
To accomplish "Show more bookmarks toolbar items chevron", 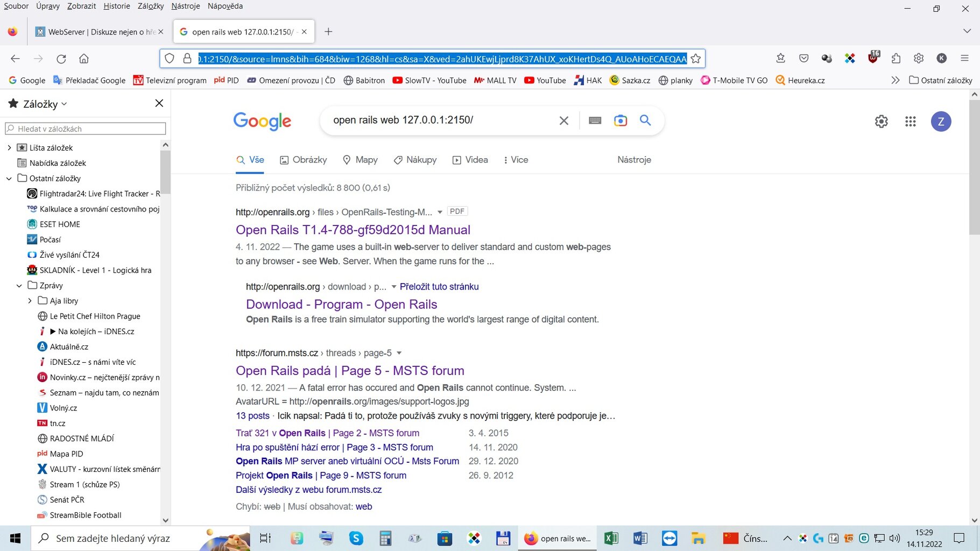I will 895,80.
